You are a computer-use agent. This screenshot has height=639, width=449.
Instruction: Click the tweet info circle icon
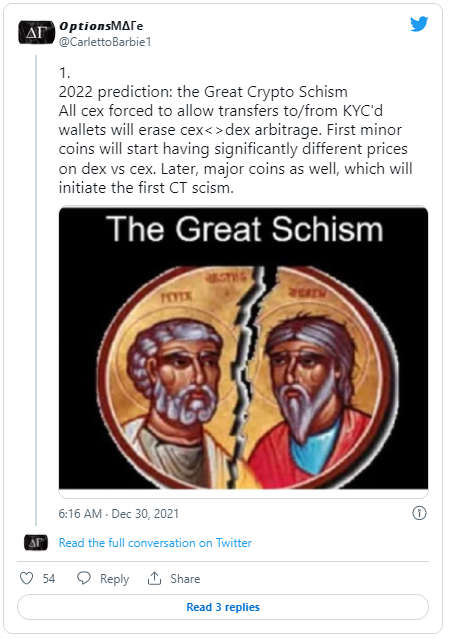pyautogui.click(x=419, y=513)
